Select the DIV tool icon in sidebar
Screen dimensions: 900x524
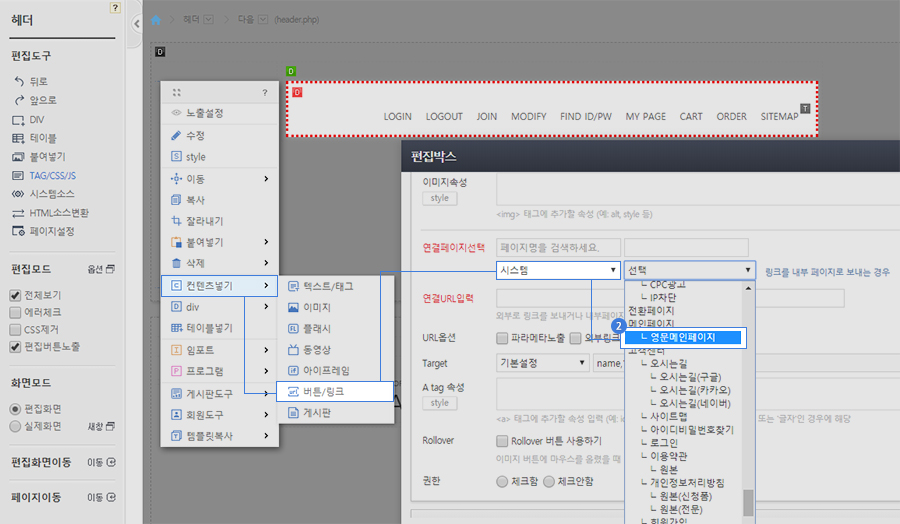pyautogui.click(x=18, y=119)
